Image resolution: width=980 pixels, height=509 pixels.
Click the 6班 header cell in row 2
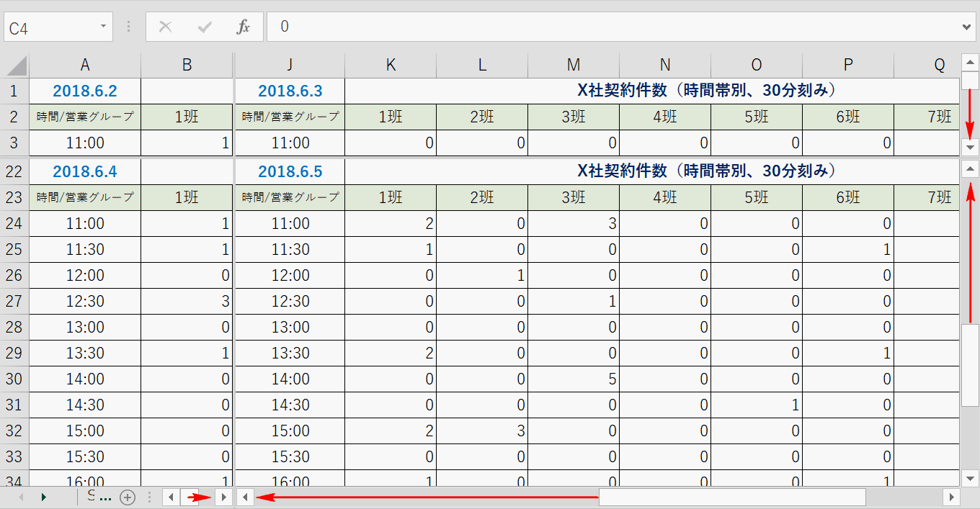(848, 117)
